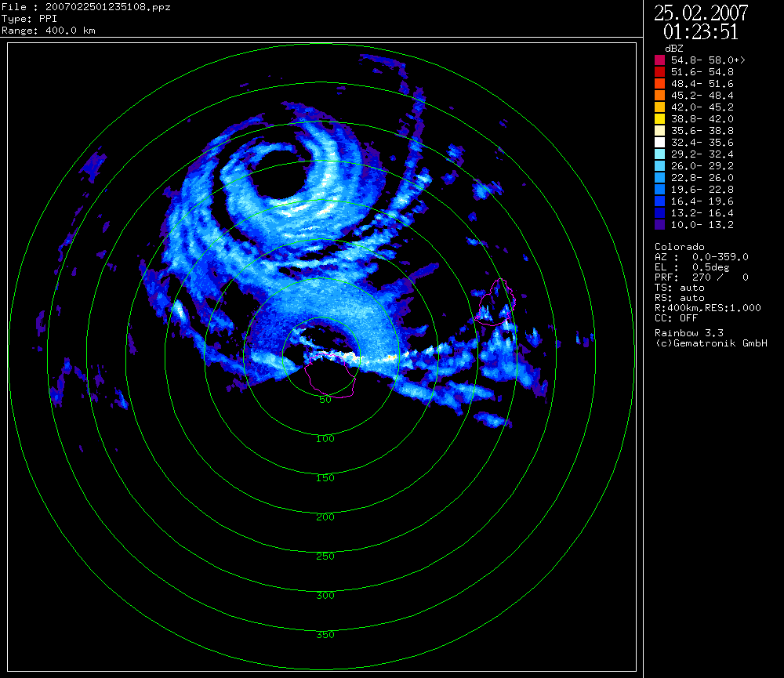Screen dimensions: 784x678
Task: Click the 01:23:51 time display
Action: pyautogui.click(x=701, y=32)
